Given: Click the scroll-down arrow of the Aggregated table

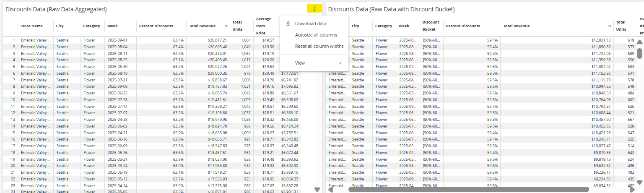Looking at the screenshot, I should [x=317, y=190].
